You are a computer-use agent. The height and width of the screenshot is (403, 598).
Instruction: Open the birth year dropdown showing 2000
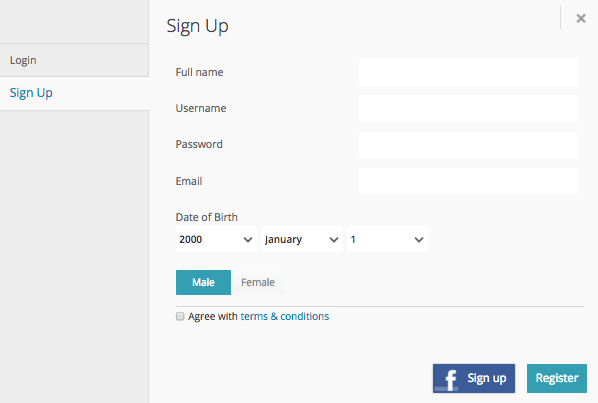(x=216, y=239)
